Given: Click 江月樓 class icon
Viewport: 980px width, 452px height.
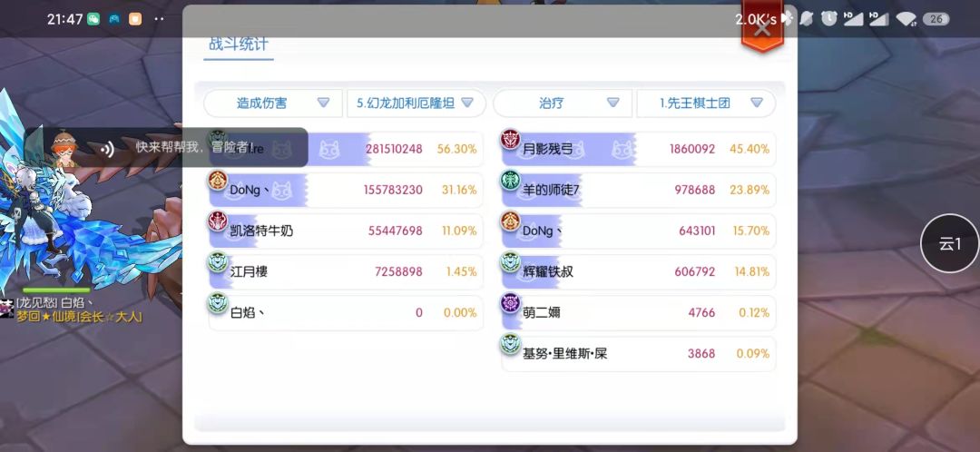Looking at the screenshot, I should point(218,262).
